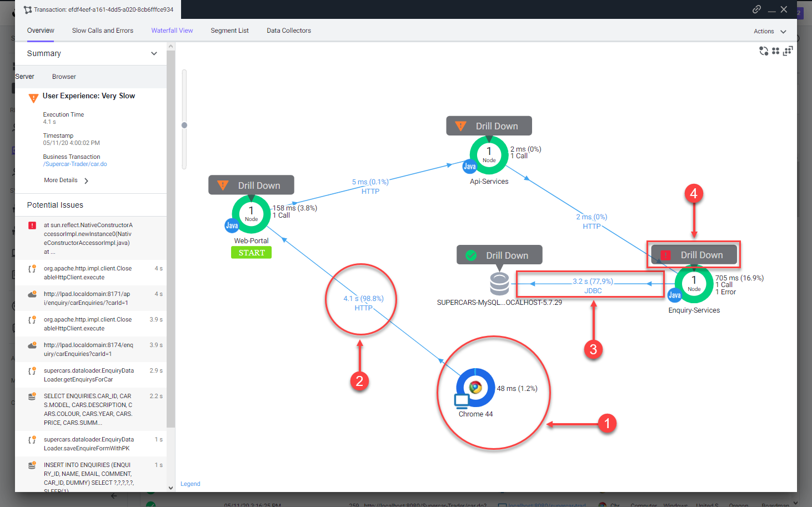Click the Enquiry-Services node circle
The height and width of the screenshot is (507, 812).
pos(694,284)
